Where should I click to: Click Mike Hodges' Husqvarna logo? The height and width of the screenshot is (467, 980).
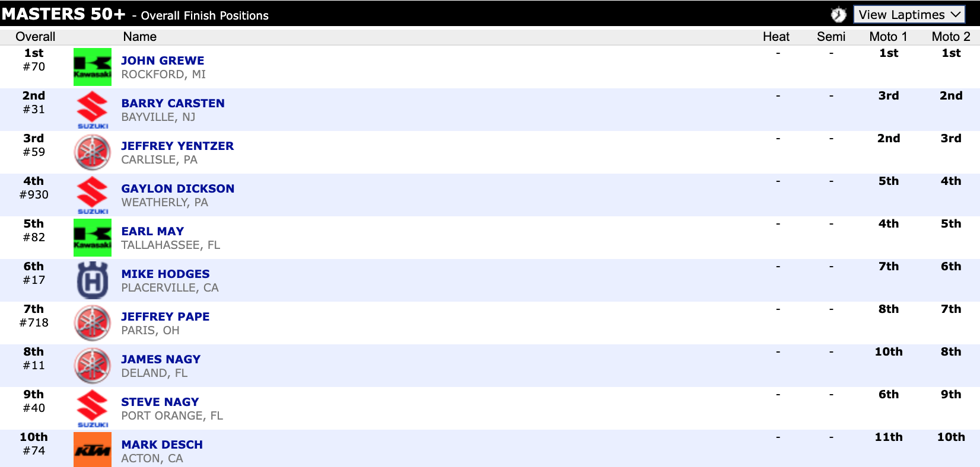pos(92,280)
